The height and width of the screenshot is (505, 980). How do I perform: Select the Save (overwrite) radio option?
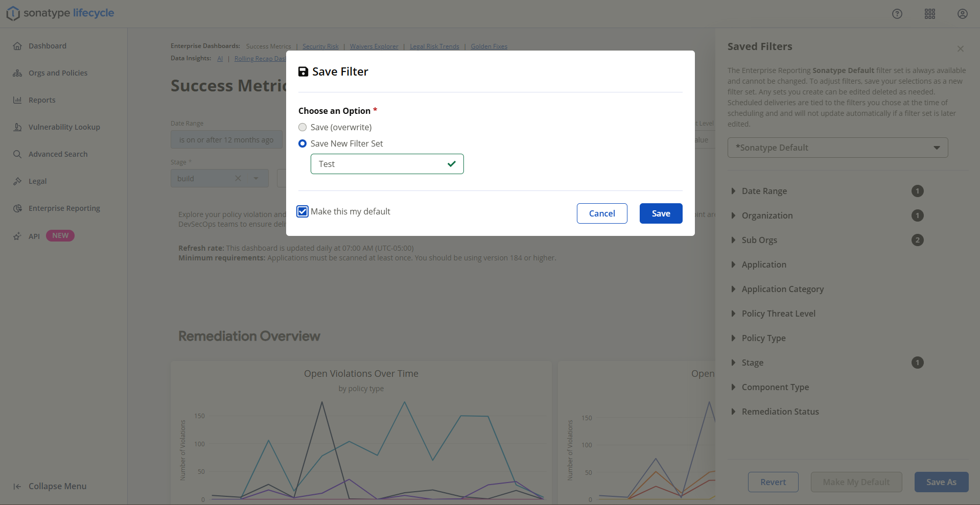tap(302, 127)
